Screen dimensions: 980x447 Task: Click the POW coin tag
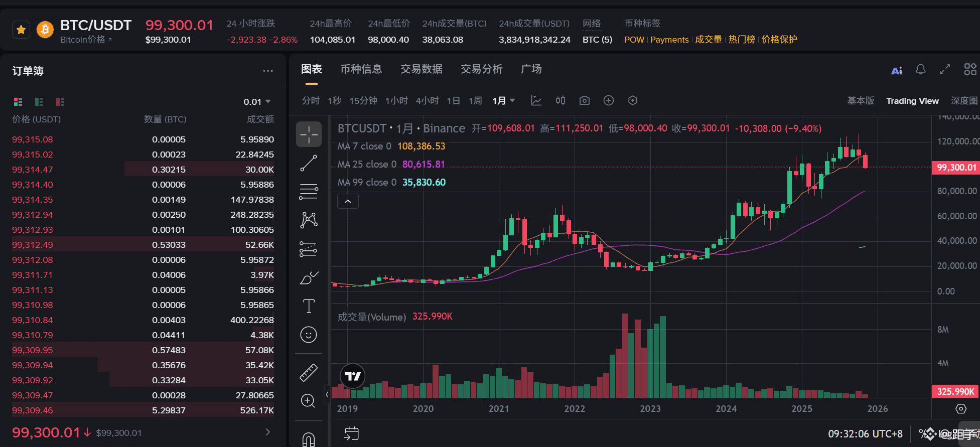pos(634,40)
